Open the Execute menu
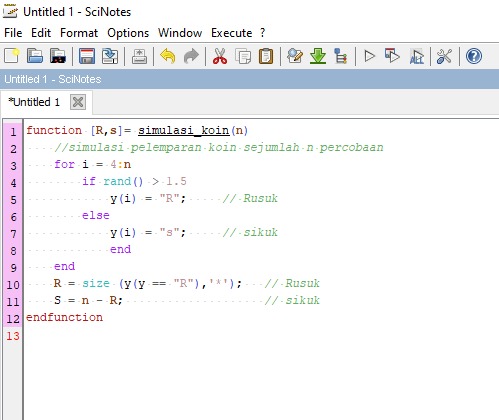Viewport: 499px width, 420px height. (231, 33)
